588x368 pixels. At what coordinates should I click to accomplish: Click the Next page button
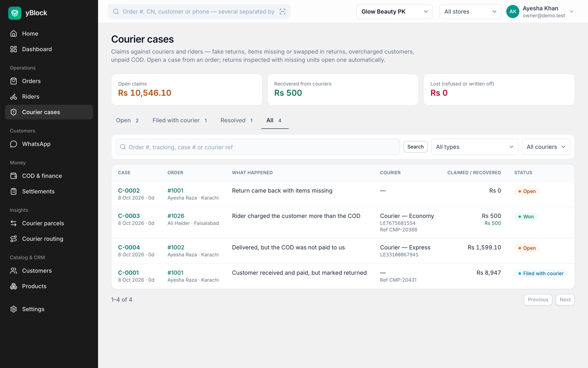click(565, 300)
